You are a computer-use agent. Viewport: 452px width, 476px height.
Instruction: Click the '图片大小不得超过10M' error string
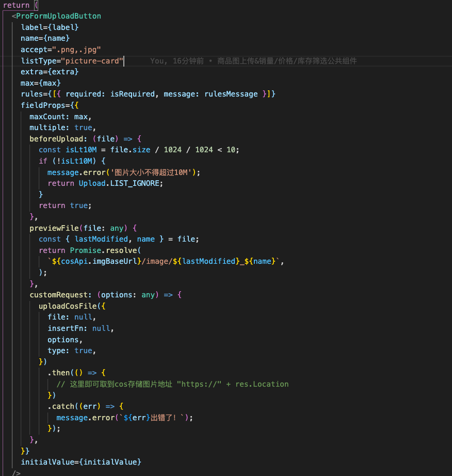151,172
